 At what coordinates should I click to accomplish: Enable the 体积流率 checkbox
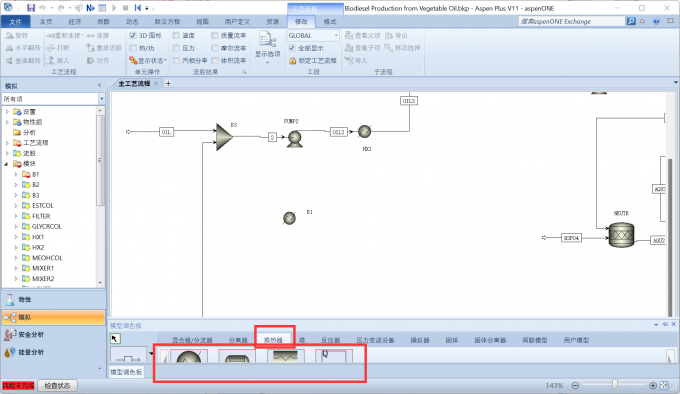click(215, 61)
